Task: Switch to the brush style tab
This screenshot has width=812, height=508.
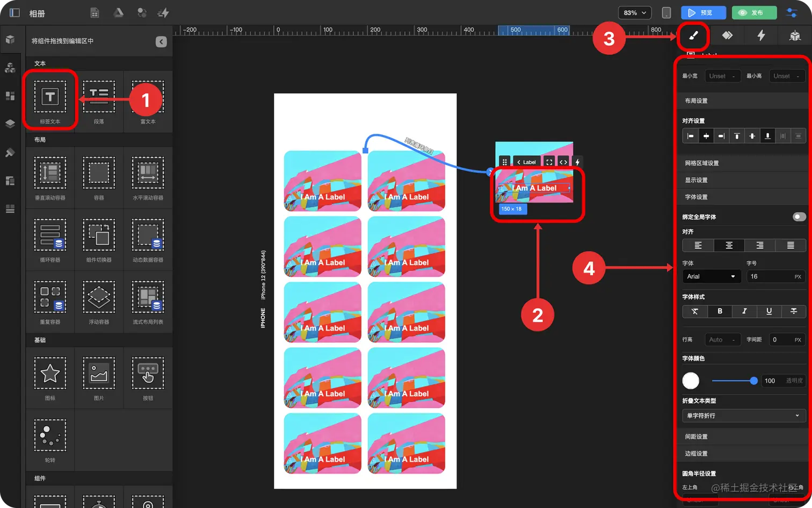Action: [x=693, y=35]
